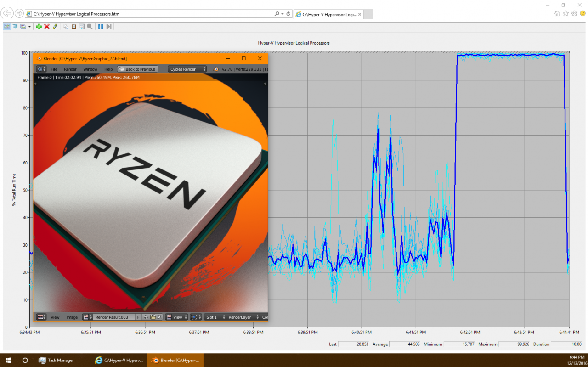Open the editor mode View dropdown in Blender
Screen dimensions: 588x367
[177, 317]
